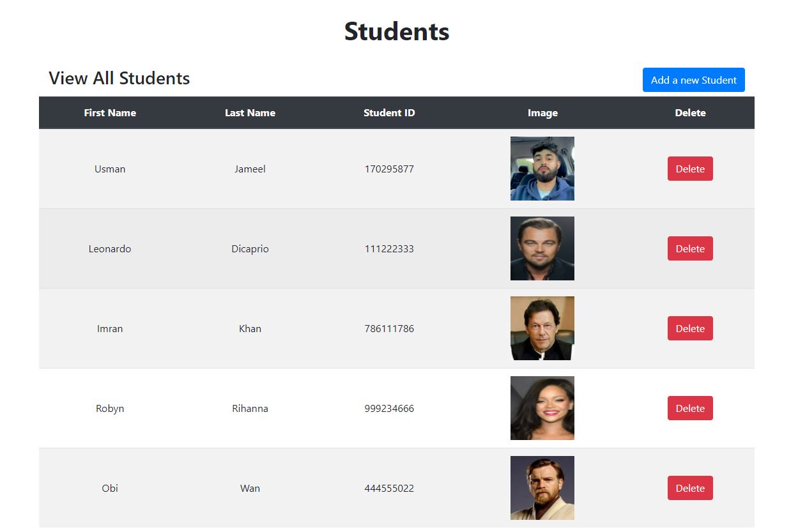Click student ID 170295877
Image resolution: width=791 pixels, height=532 pixels.
pyautogui.click(x=389, y=169)
